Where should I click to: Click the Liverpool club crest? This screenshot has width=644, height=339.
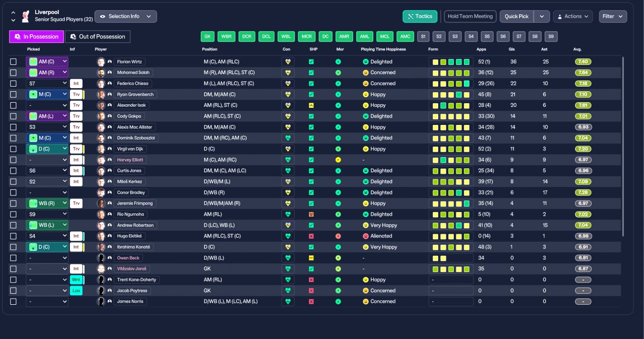coord(26,16)
